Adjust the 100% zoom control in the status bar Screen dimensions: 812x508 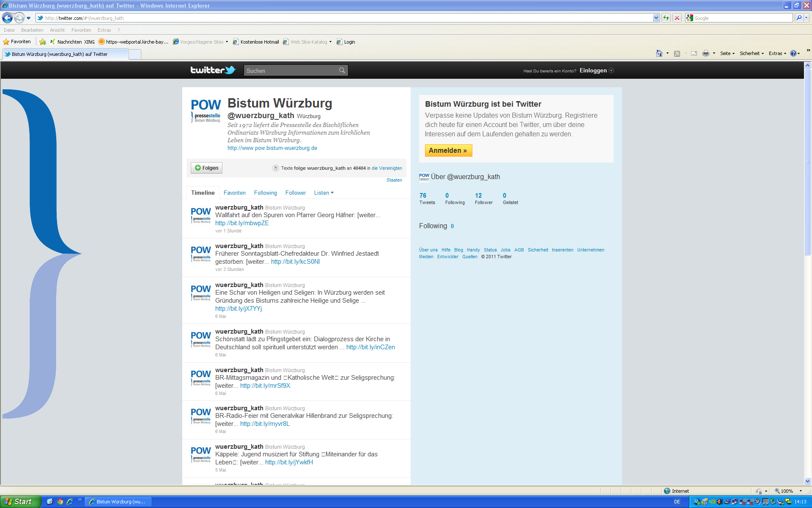787,491
